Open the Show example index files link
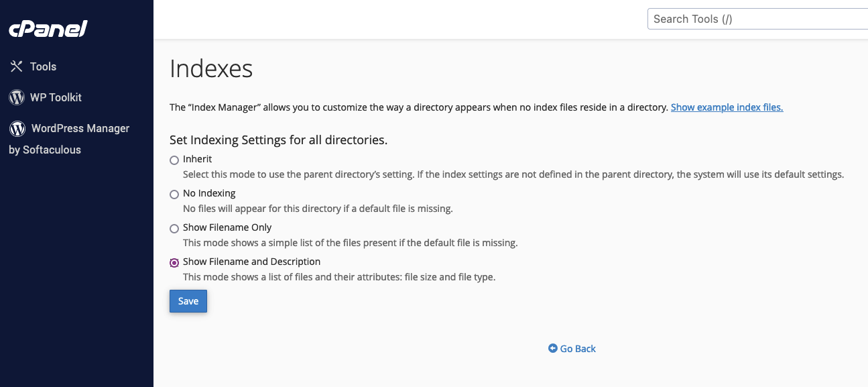This screenshot has height=387, width=868. click(x=727, y=107)
